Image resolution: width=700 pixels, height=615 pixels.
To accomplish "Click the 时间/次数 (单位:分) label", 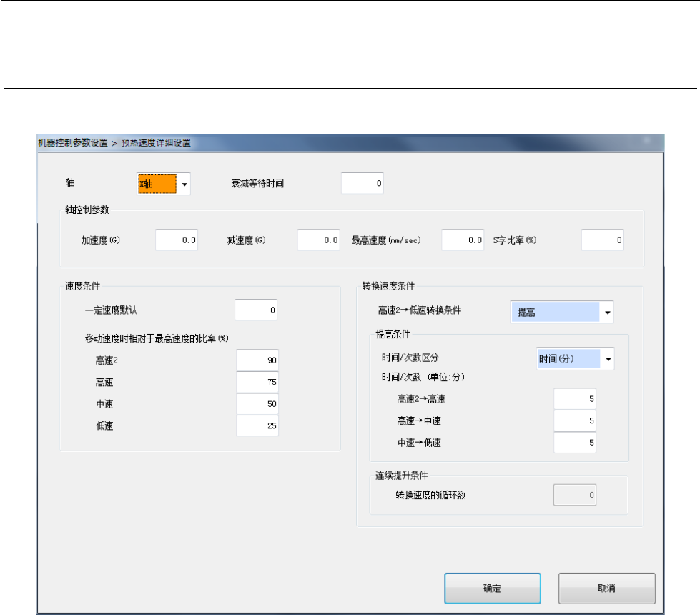I will [423, 378].
